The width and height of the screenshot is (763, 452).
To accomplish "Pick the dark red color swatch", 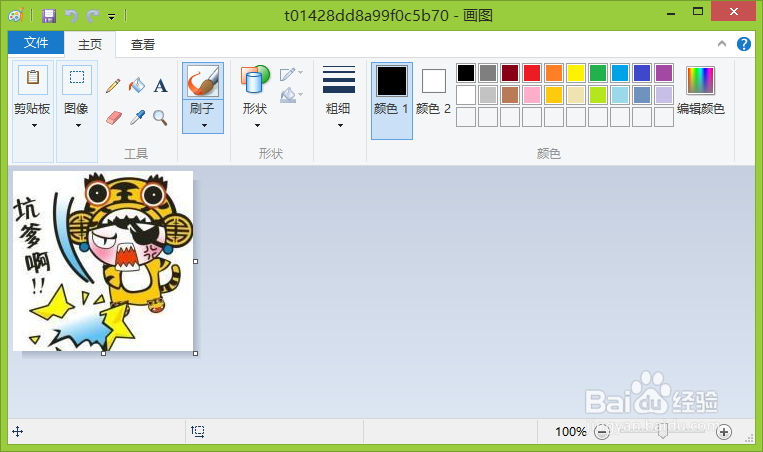I will (x=510, y=73).
